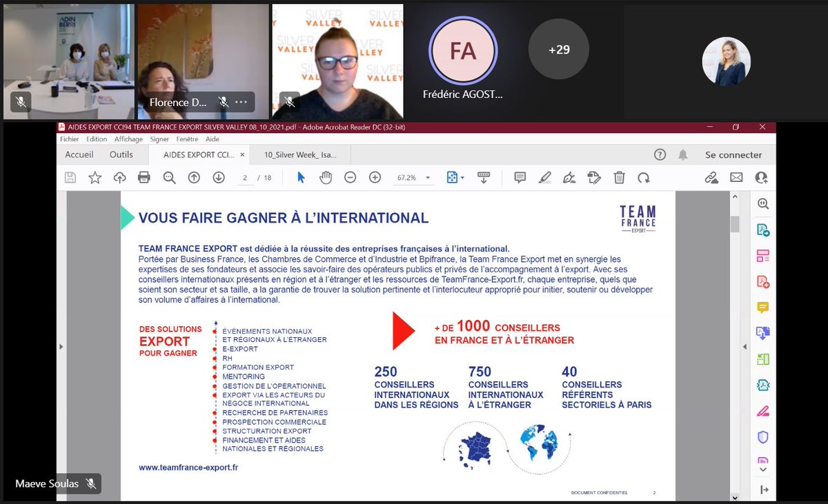Screen dimensions: 828x504
Task: Rotate the page with the rotate icon
Action: tap(644, 177)
